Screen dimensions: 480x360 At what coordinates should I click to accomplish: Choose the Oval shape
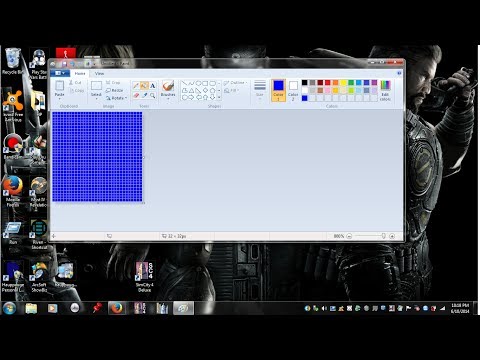coord(198,83)
